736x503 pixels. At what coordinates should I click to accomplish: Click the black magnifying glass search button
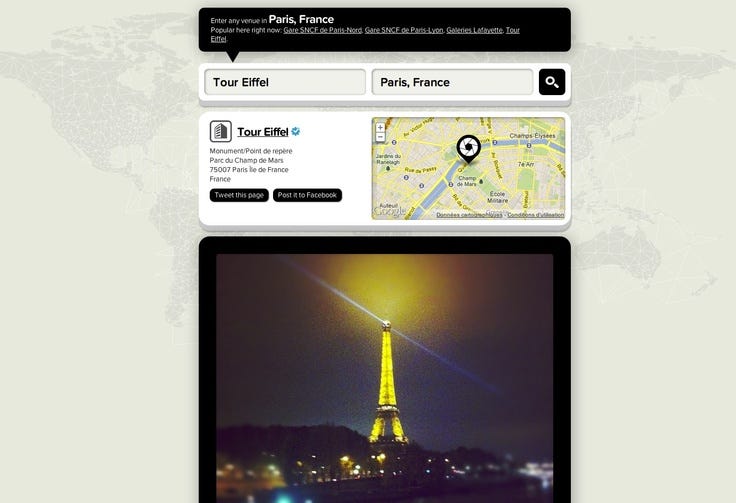coord(552,82)
